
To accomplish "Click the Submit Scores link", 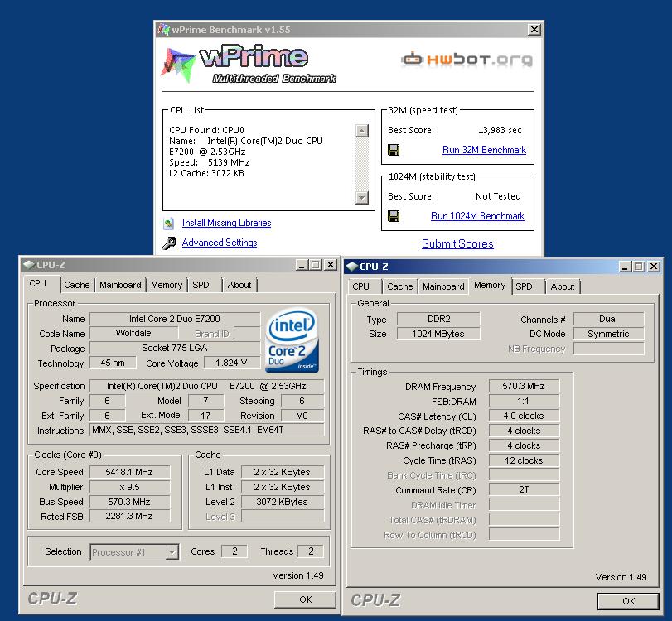I will 457,243.
